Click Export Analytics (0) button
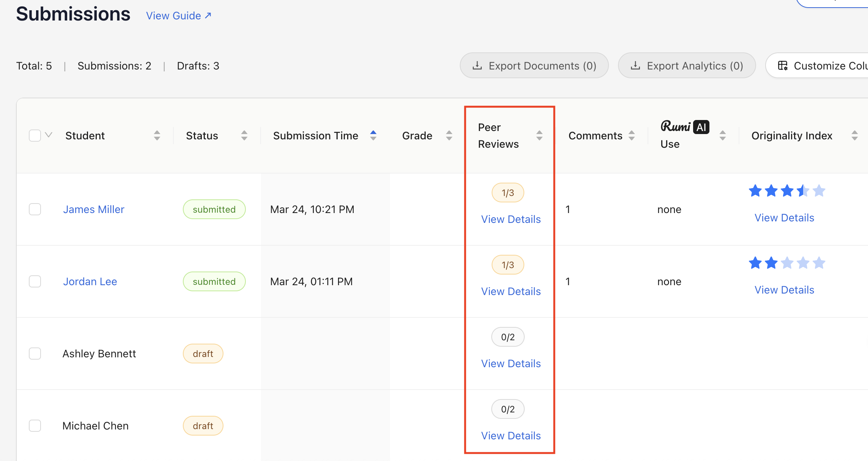The height and width of the screenshot is (461, 868). pos(687,66)
